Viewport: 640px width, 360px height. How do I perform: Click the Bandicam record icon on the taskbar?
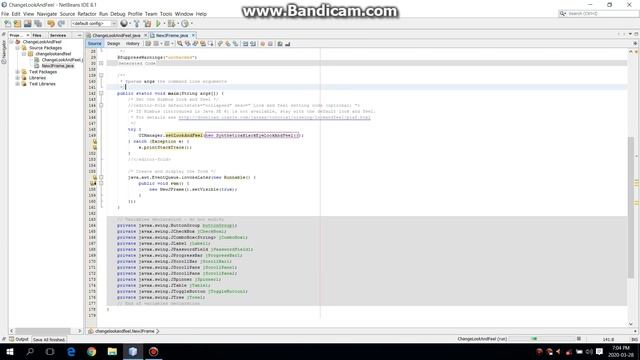tap(153, 351)
